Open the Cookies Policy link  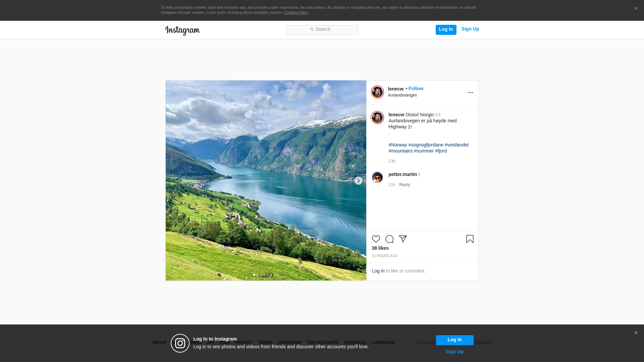point(296,12)
